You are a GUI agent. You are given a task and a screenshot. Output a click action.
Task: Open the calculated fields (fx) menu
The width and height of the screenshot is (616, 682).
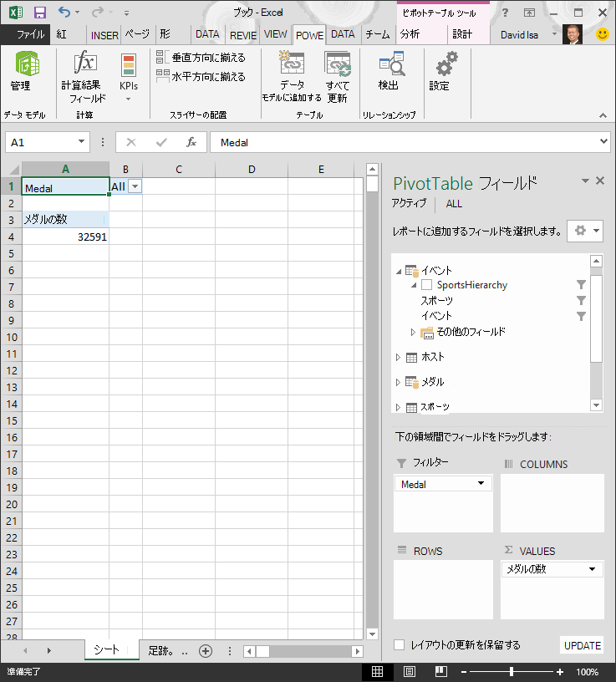(x=84, y=77)
